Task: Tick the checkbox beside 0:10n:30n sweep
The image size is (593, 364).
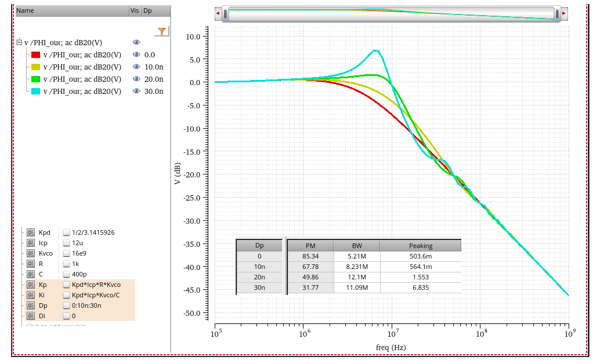Action: (67, 305)
